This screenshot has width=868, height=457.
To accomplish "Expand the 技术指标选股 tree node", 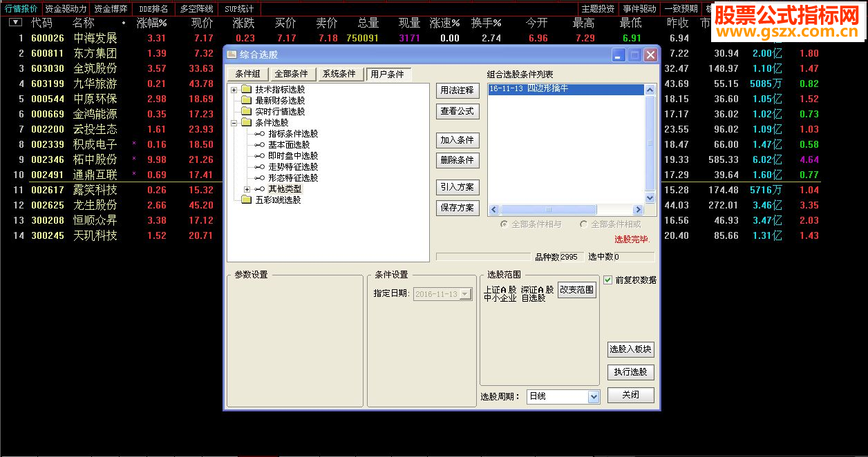I will click(x=234, y=90).
